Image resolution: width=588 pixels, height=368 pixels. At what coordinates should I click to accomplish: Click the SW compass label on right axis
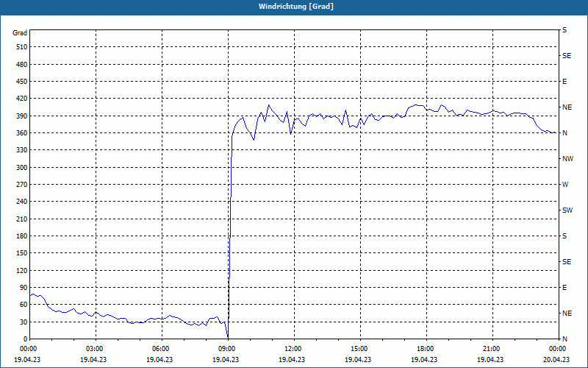tap(567, 210)
